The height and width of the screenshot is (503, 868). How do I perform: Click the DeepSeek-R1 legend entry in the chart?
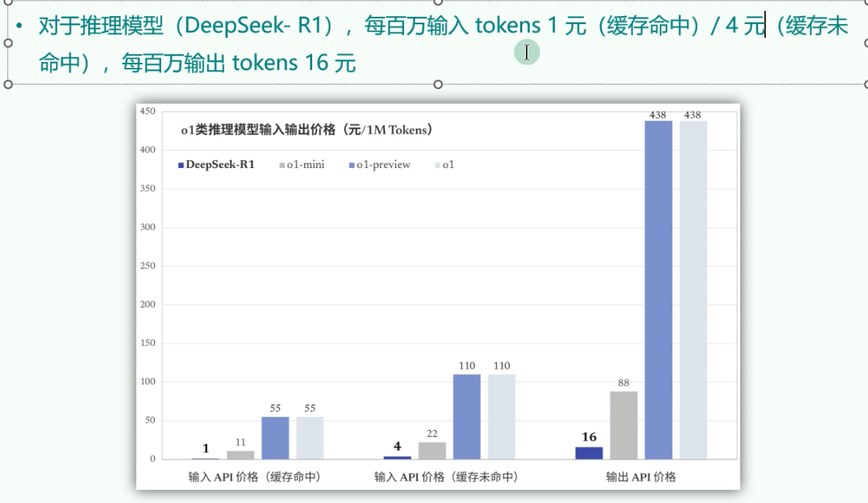click(x=217, y=164)
